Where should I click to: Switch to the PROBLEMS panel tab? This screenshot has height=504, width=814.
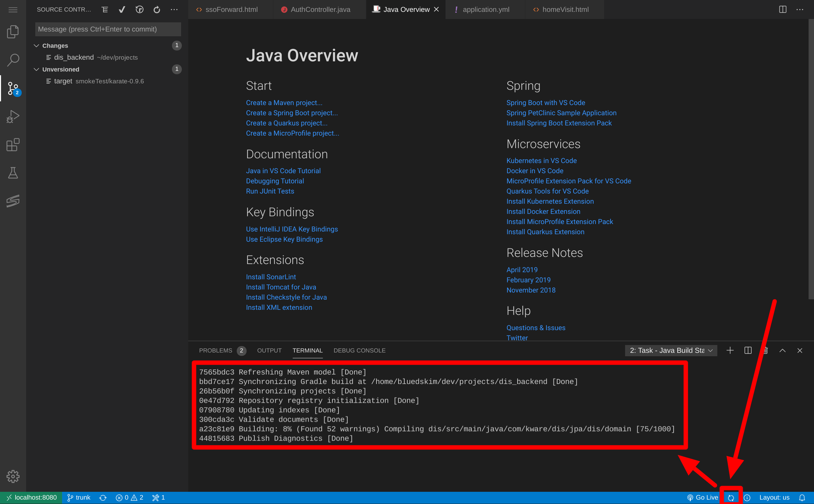point(216,350)
